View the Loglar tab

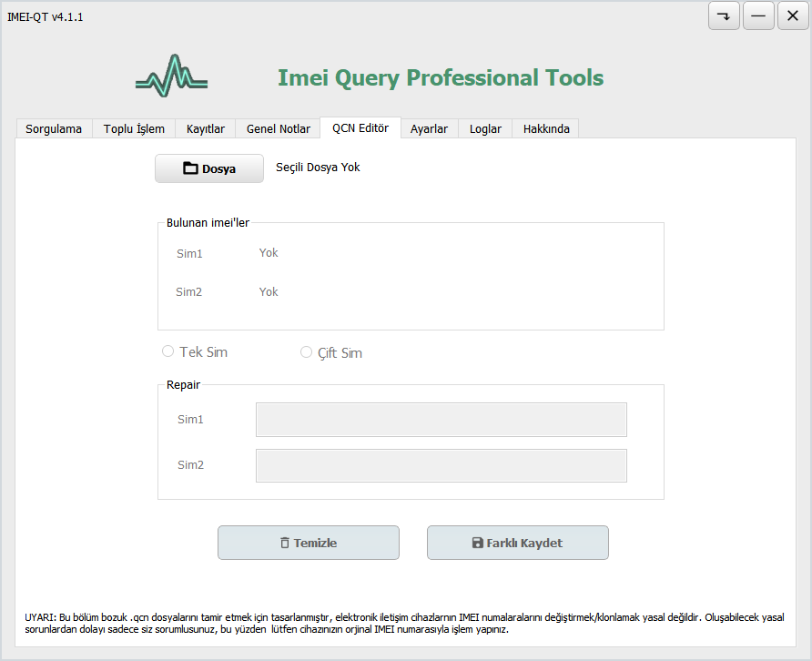(485, 128)
